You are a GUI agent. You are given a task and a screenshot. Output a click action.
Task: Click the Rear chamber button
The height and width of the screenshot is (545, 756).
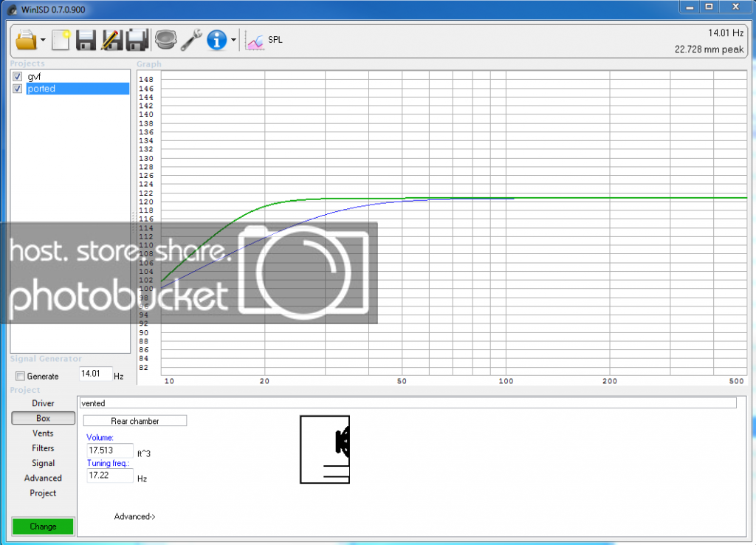click(135, 421)
